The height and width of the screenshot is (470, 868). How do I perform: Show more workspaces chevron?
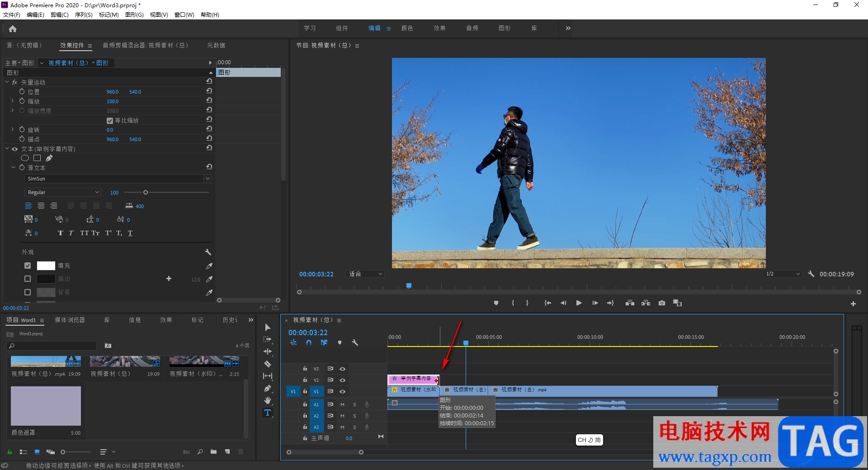click(x=568, y=28)
